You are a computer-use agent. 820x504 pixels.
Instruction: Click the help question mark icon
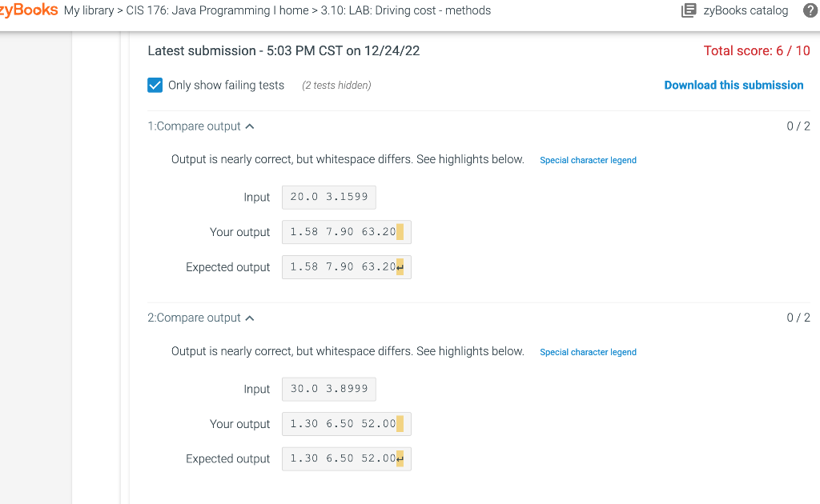(810, 10)
